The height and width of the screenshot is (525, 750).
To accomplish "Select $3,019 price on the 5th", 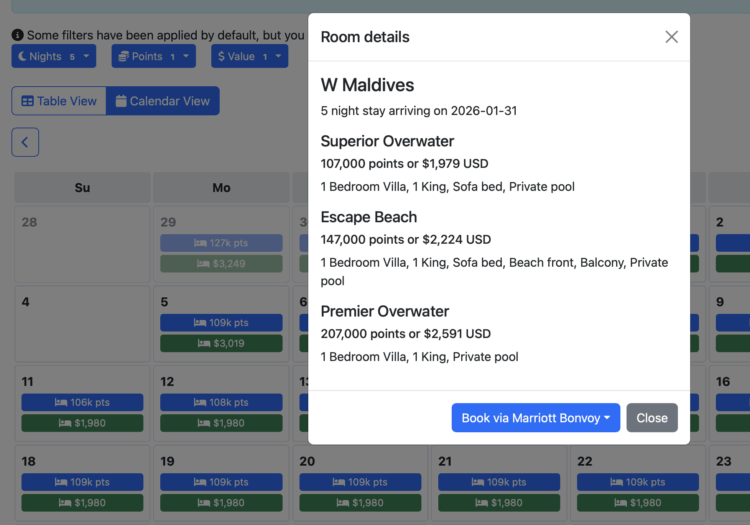I will click(x=221, y=343).
